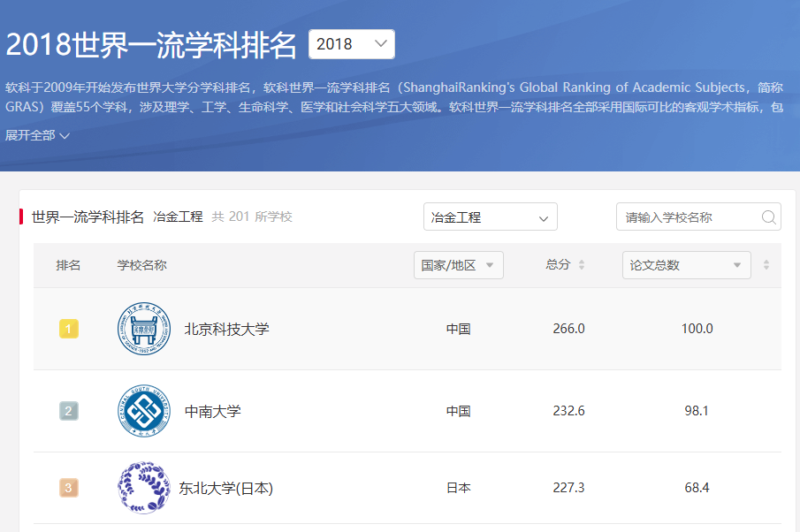Open the 东北大学(日本) link
Screen dimensions: 800x532
[225, 488]
